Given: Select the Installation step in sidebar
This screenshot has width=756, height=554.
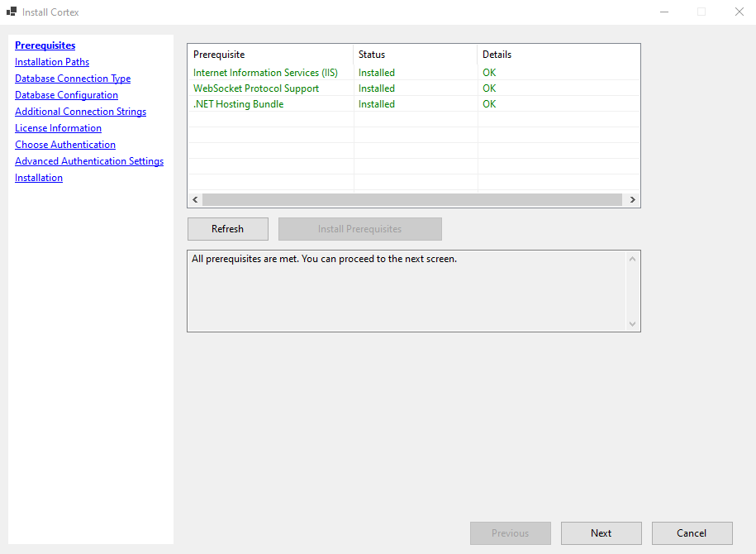Looking at the screenshot, I should coord(38,177).
